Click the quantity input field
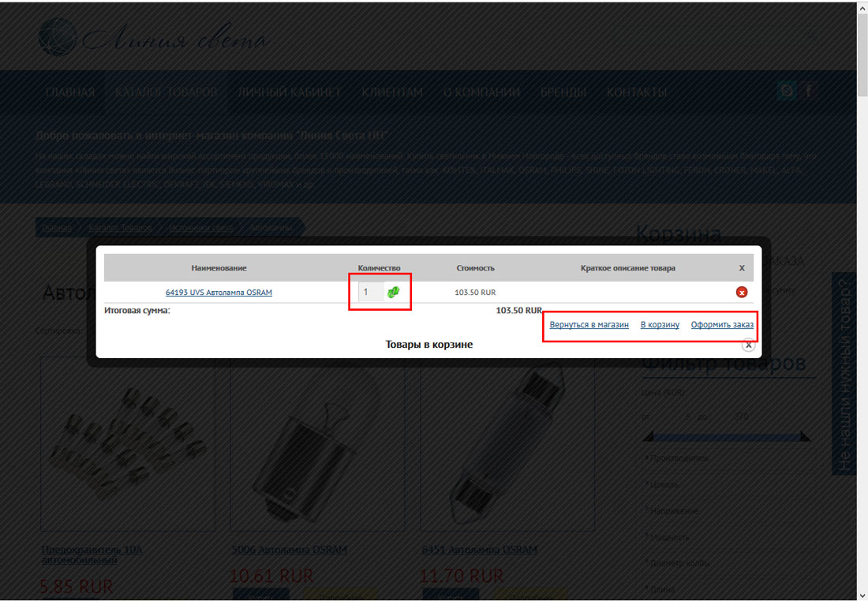 [x=370, y=292]
